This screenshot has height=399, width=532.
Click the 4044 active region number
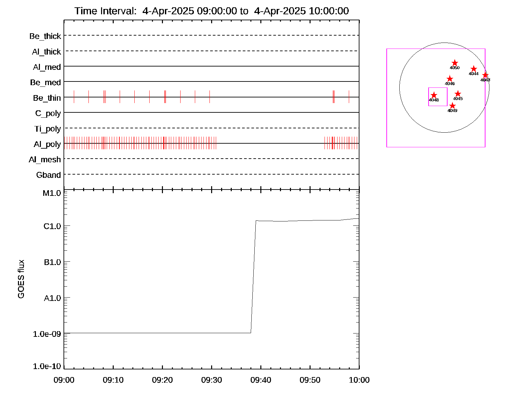[473, 74]
